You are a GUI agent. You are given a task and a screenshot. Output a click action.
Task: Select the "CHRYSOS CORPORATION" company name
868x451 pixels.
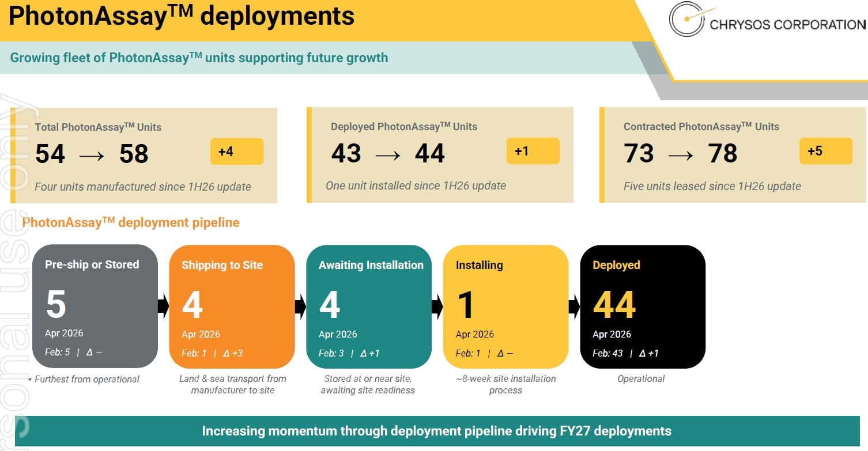788,25
